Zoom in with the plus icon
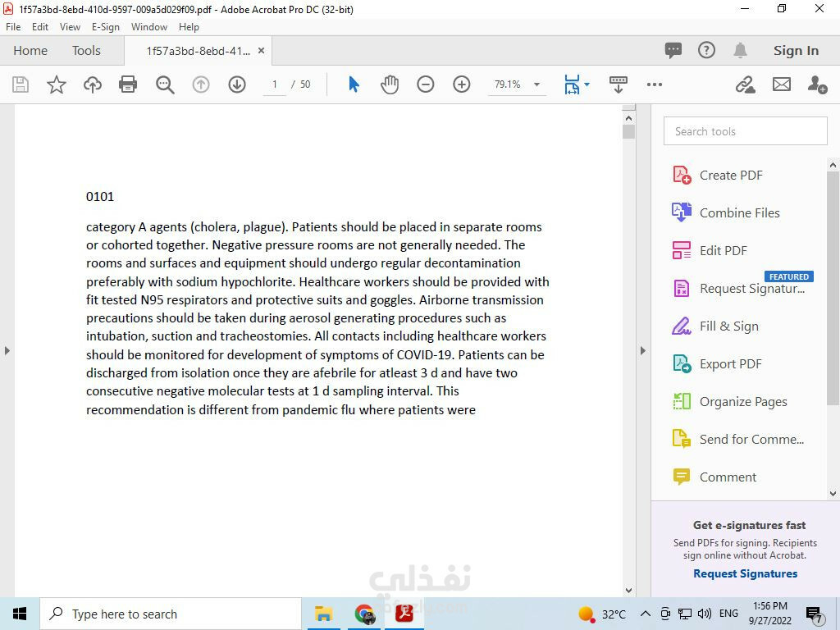The image size is (840, 630). [461, 84]
